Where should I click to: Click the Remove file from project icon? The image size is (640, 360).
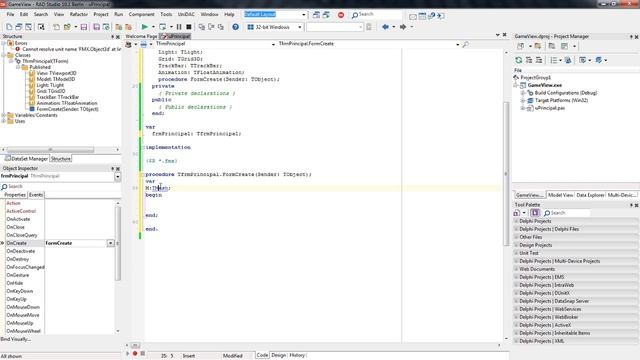coord(128,27)
